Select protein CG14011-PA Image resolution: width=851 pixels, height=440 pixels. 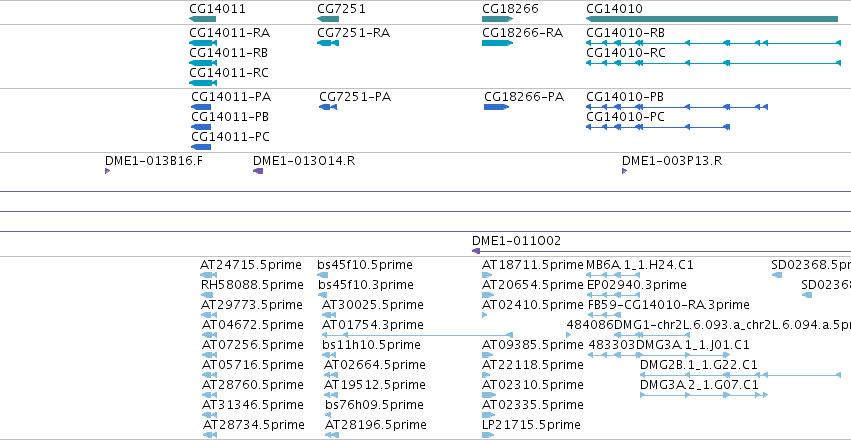click(201, 107)
